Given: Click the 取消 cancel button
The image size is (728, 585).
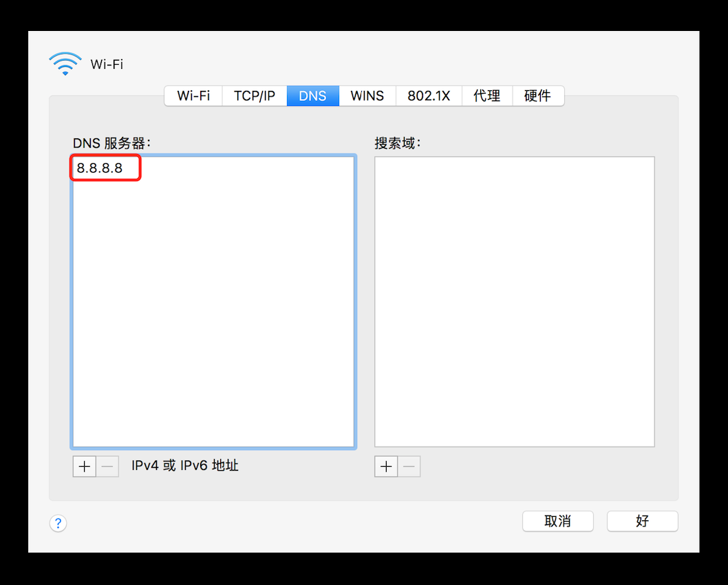Looking at the screenshot, I should tap(558, 521).
